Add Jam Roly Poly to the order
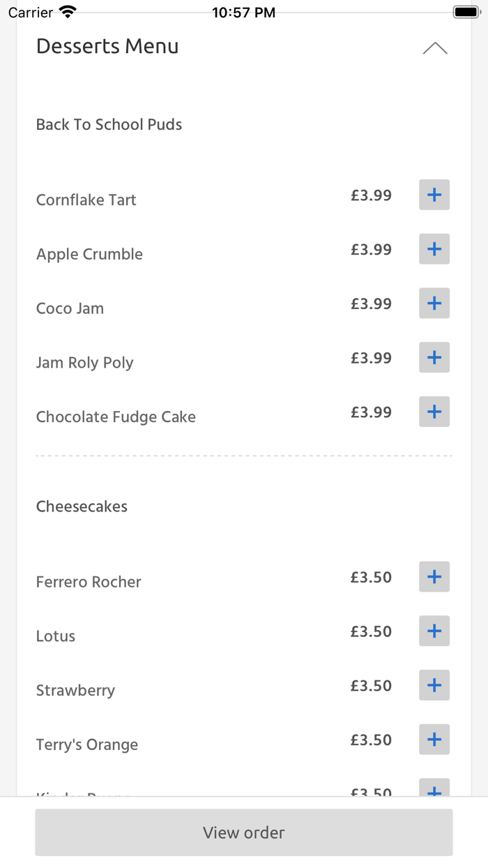The width and height of the screenshot is (488, 868). [434, 357]
